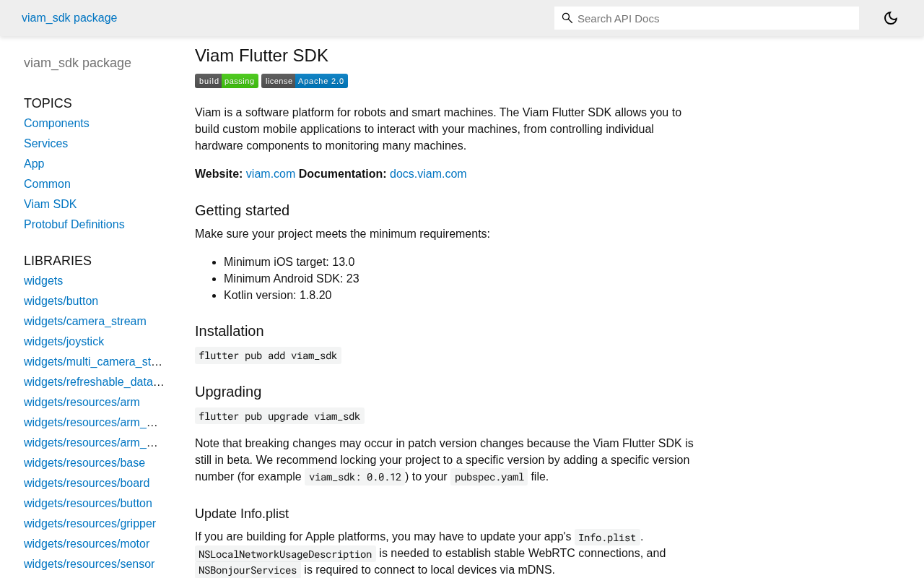Go to the widgets/resources/motor library
924x578 pixels.
click(87, 544)
